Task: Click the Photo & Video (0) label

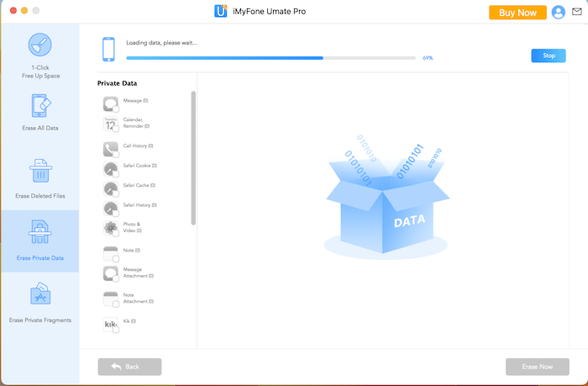Action: coord(133,227)
